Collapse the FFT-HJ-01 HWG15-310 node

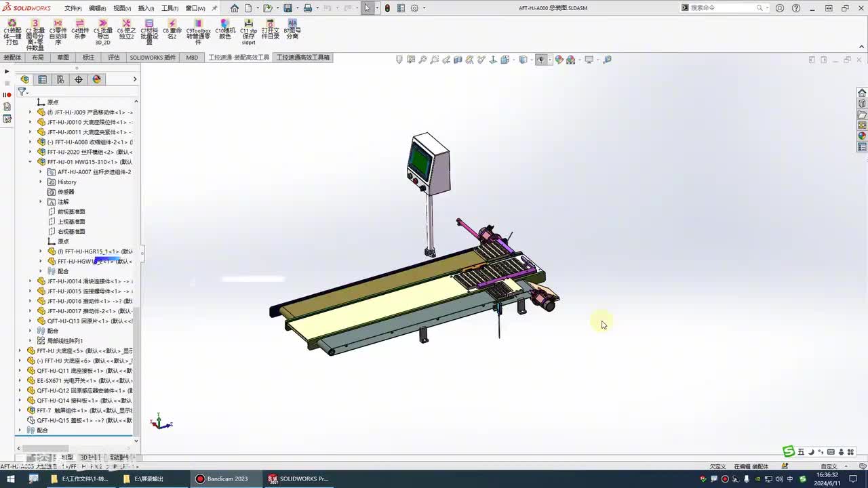pos(30,162)
